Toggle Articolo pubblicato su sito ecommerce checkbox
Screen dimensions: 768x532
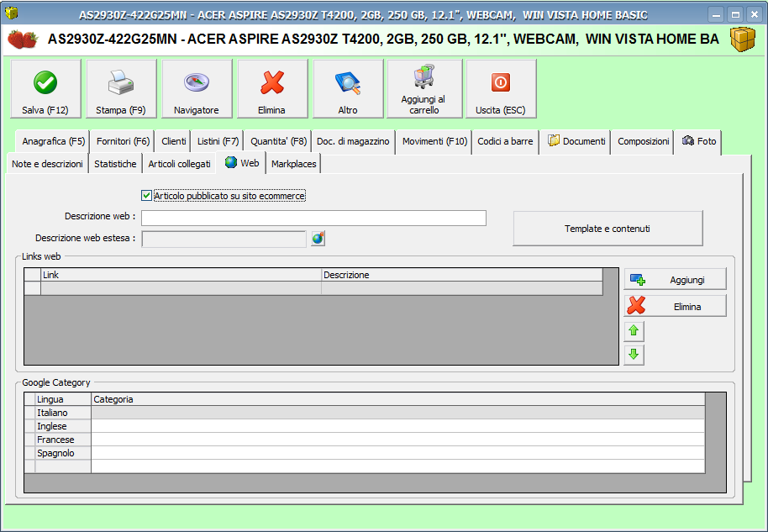pyautogui.click(x=146, y=196)
